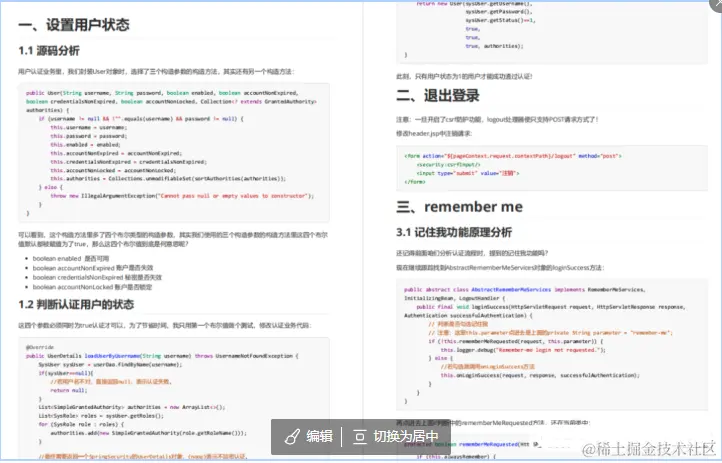Click the form action logout code line
Viewport: 722px width, 463px height.
click(x=513, y=156)
